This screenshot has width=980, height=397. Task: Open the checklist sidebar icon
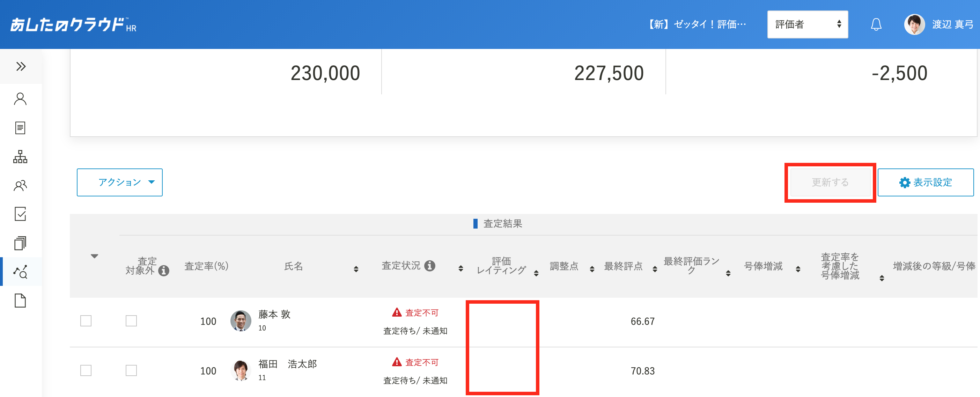pos(20,214)
